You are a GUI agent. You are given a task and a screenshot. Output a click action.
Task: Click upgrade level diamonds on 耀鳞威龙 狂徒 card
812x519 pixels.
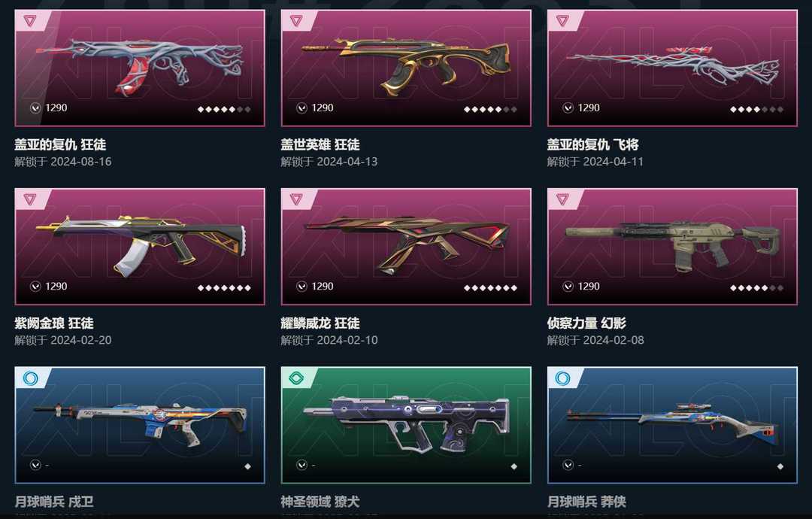(x=490, y=288)
